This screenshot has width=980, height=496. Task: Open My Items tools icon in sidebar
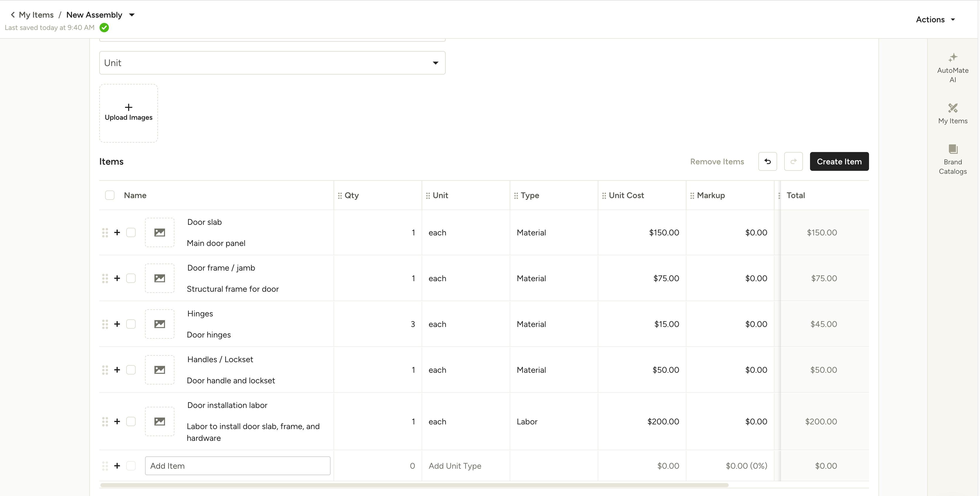pyautogui.click(x=953, y=108)
